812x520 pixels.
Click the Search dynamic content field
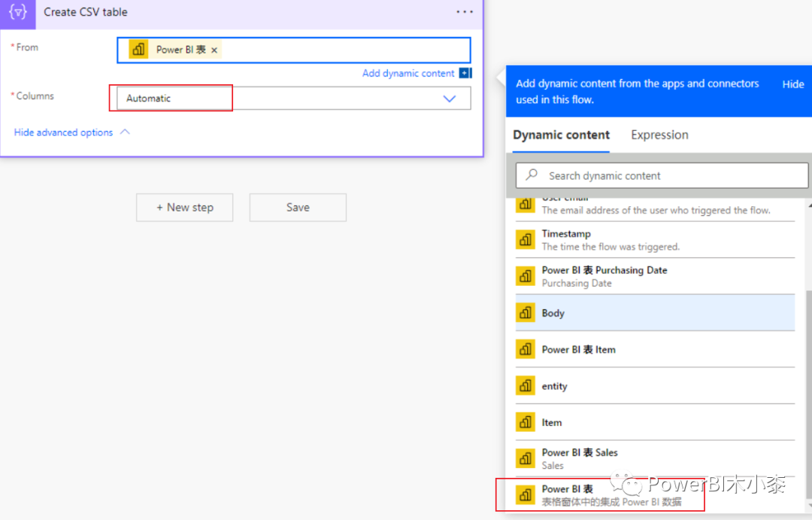click(662, 176)
